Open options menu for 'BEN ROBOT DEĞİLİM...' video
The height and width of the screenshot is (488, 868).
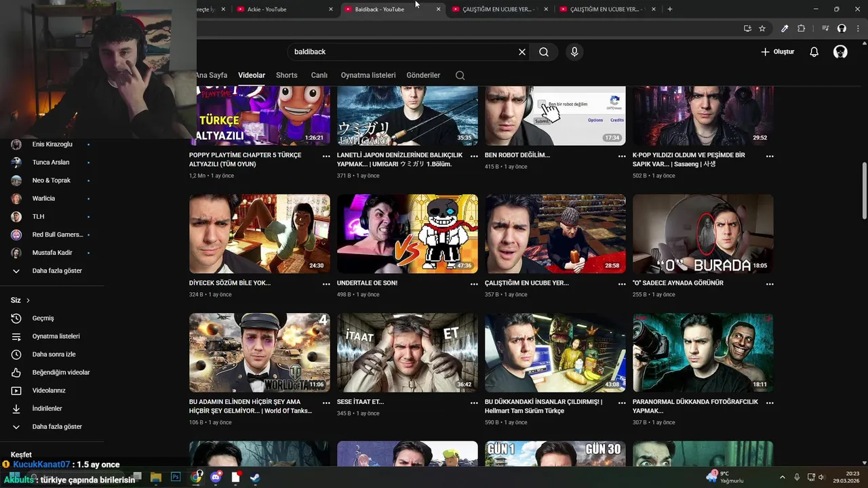[622, 156]
